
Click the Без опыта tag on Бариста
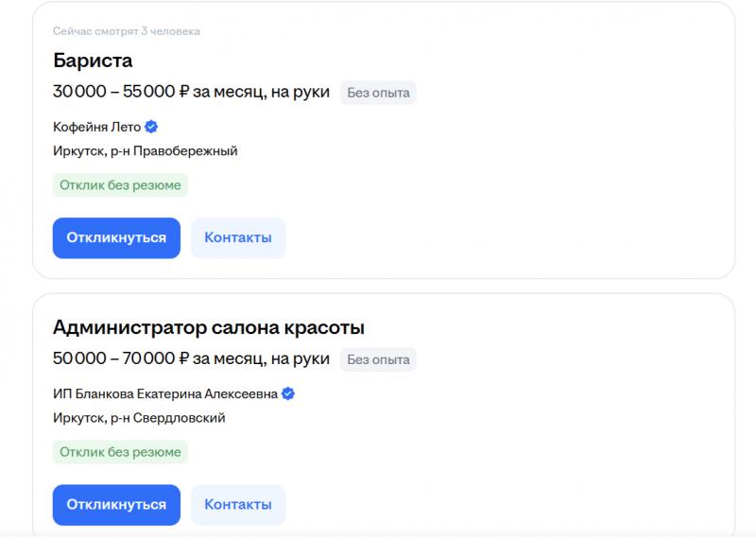pos(378,93)
